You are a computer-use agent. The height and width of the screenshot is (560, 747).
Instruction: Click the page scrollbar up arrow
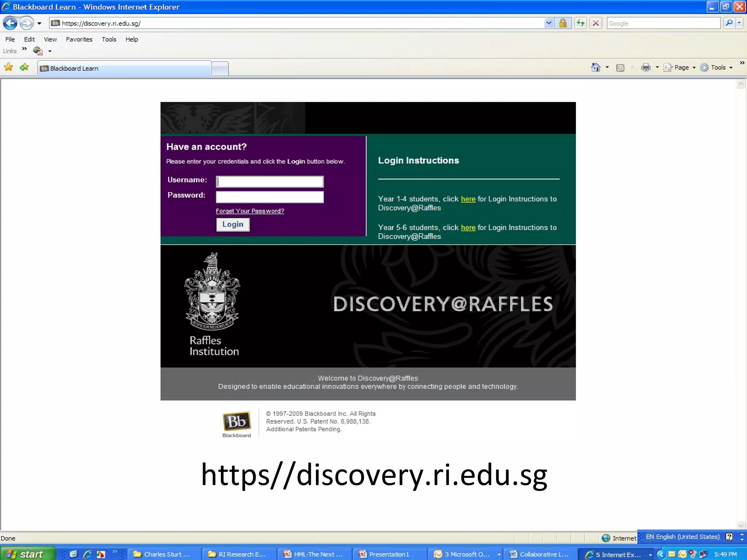[741, 84]
